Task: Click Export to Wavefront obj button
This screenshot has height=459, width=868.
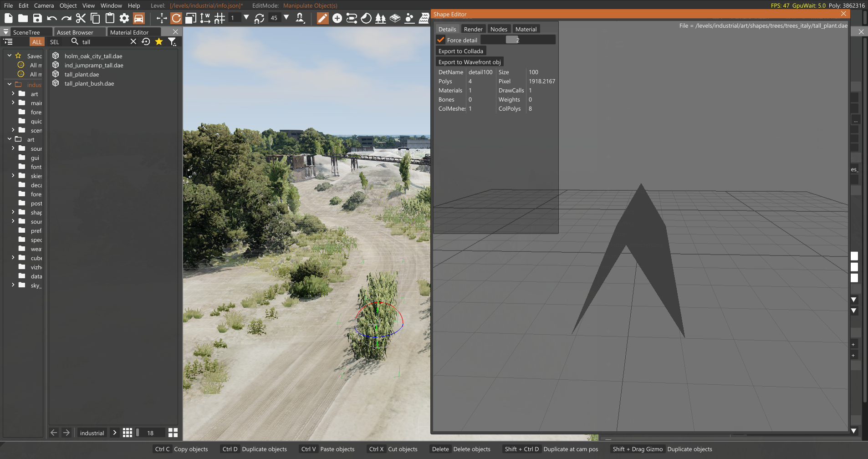Action: pyautogui.click(x=470, y=62)
